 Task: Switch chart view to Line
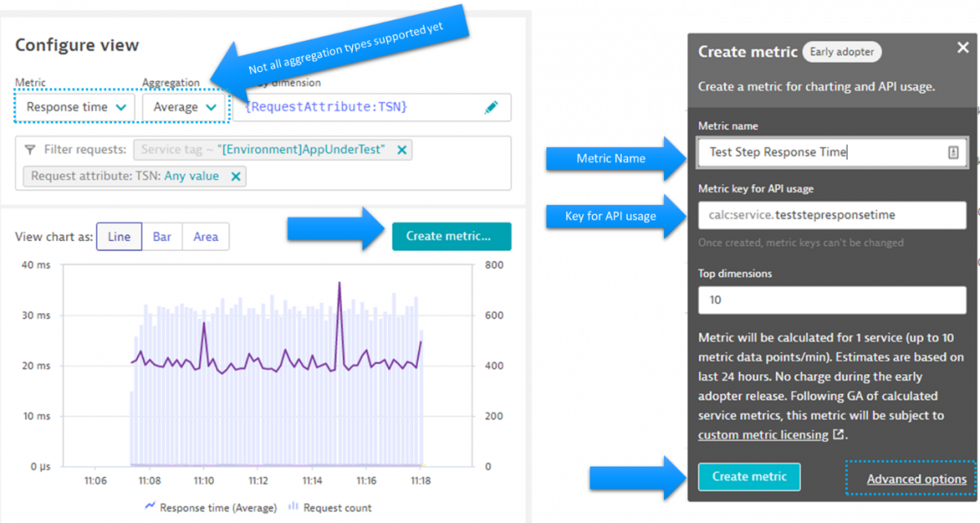pos(118,236)
